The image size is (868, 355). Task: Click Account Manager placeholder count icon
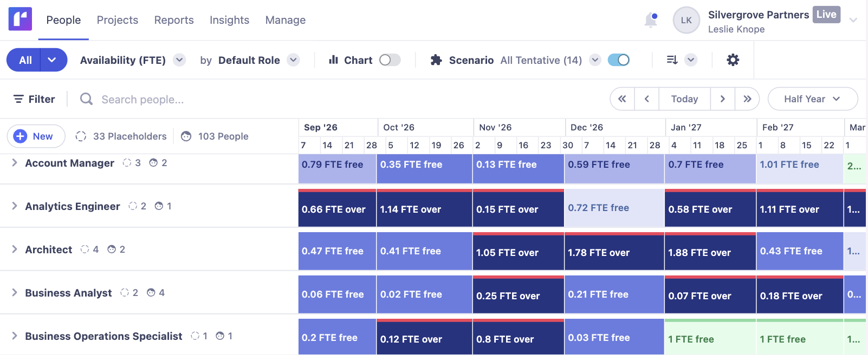pos(127,163)
